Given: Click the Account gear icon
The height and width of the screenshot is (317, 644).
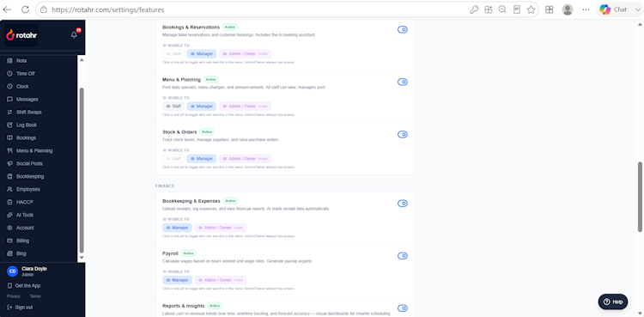Looking at the screenshot, I should pyautogui.click(x=9, y=228).
